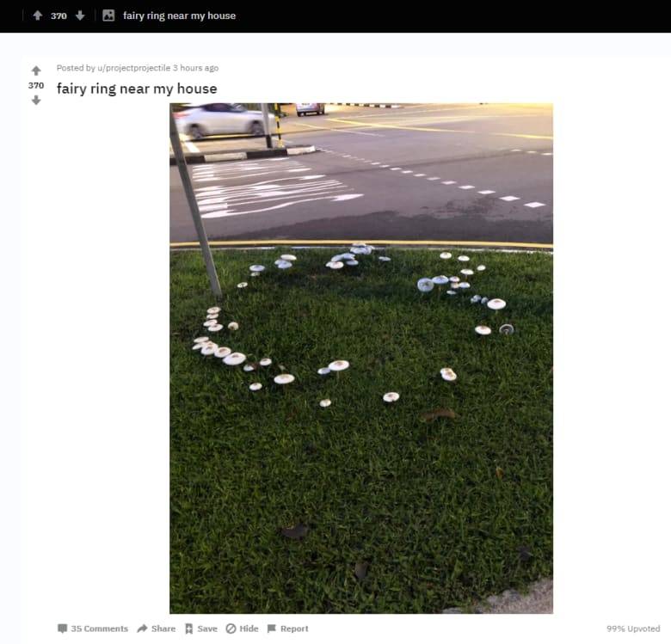This screenshot has height=644, width=671.
Task: Click the Report text label
Action: pos(294,629)
